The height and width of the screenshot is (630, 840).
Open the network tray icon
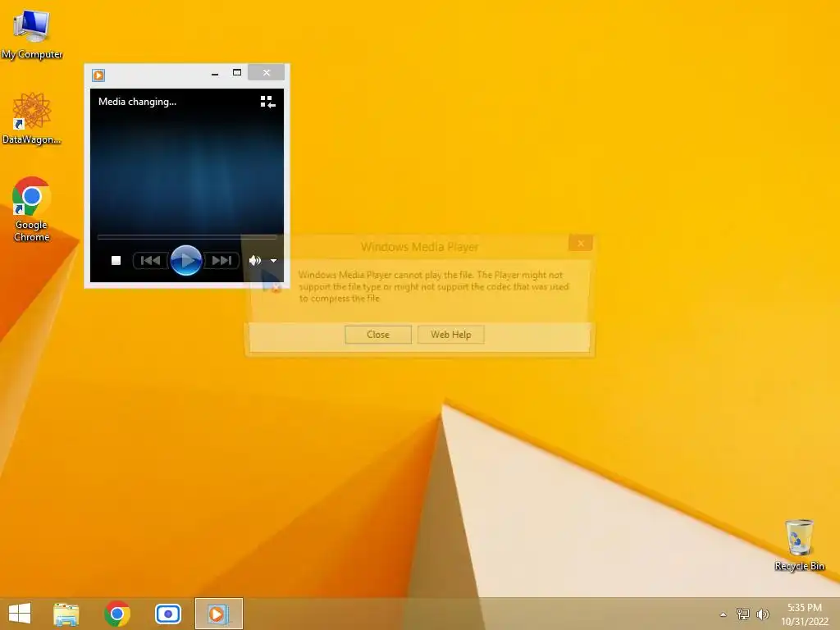(743, 614)
